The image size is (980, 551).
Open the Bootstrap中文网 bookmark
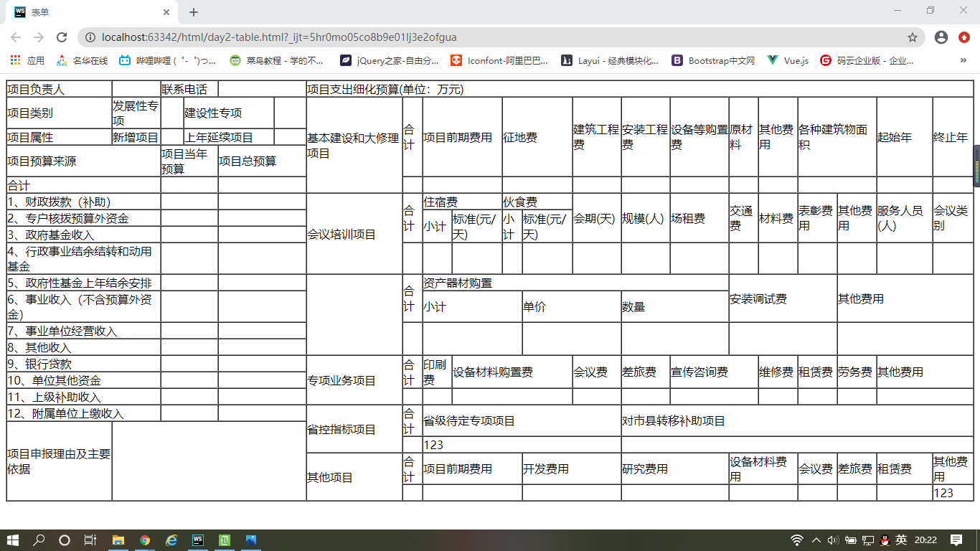[713, 61]
